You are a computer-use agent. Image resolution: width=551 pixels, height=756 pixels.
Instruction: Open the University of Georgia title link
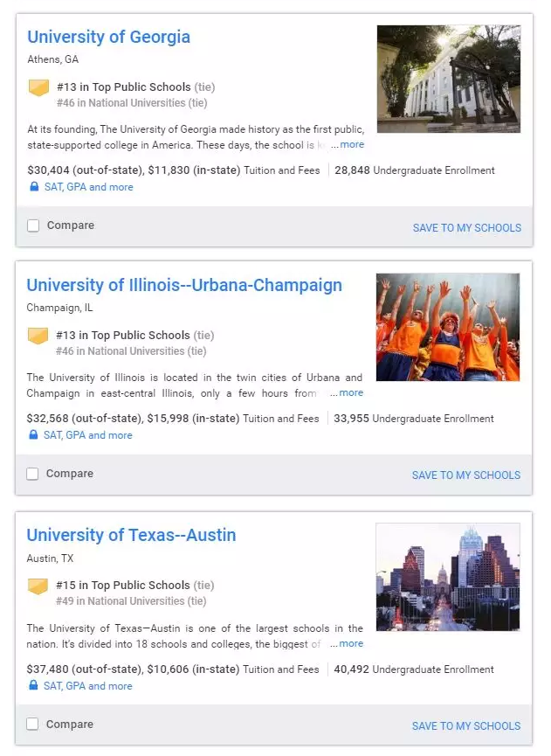[108, 37]
